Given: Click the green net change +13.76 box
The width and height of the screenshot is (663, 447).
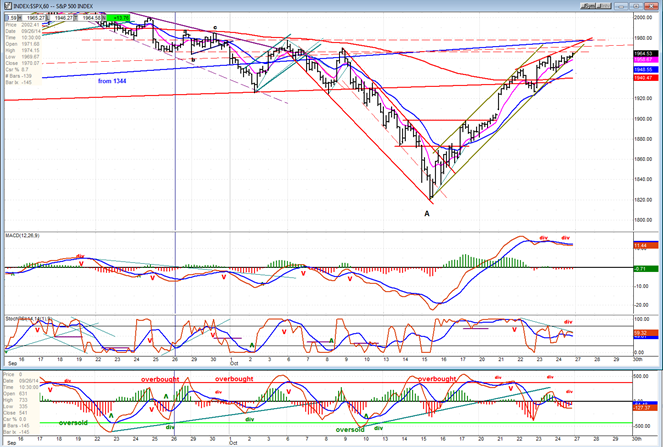Looking at the screenshot, I should click(x=118, y=18).
